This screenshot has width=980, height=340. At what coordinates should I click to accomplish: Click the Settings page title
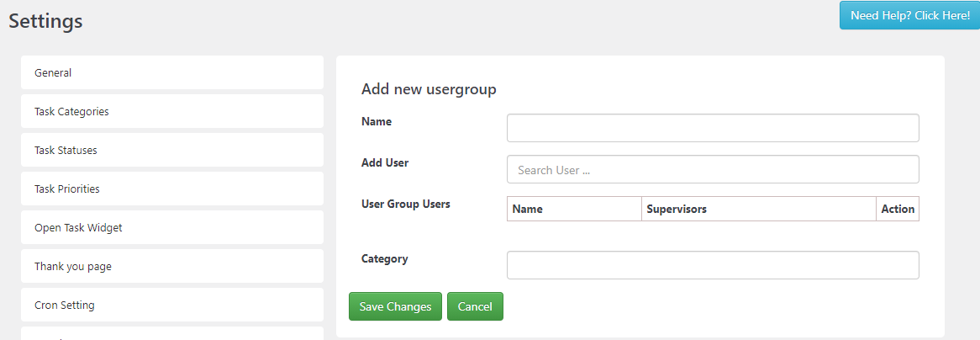[45, 21]
